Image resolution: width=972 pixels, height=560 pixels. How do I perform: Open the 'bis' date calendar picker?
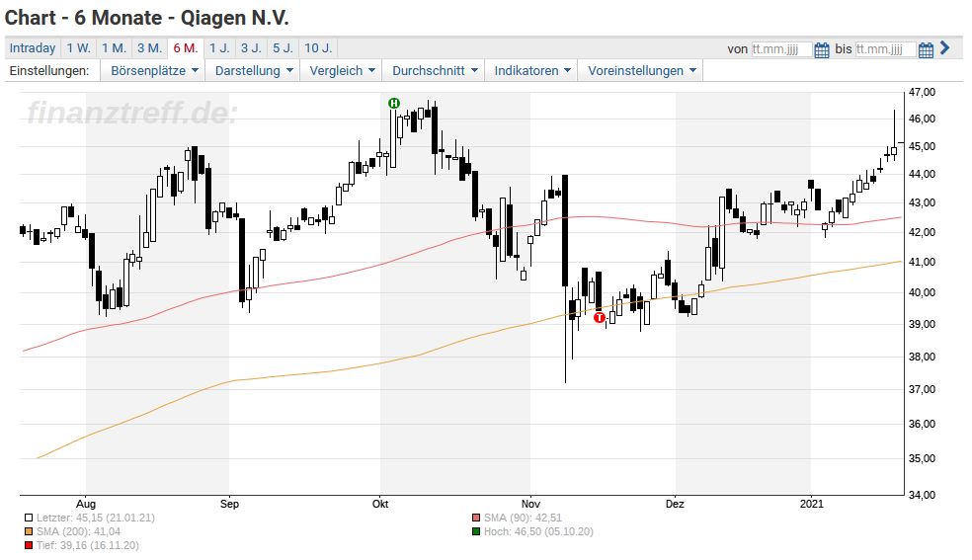(926, 49)
